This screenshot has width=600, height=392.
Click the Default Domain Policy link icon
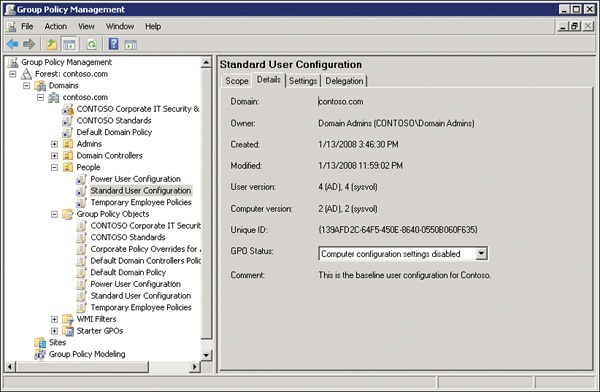click(68, 132)
